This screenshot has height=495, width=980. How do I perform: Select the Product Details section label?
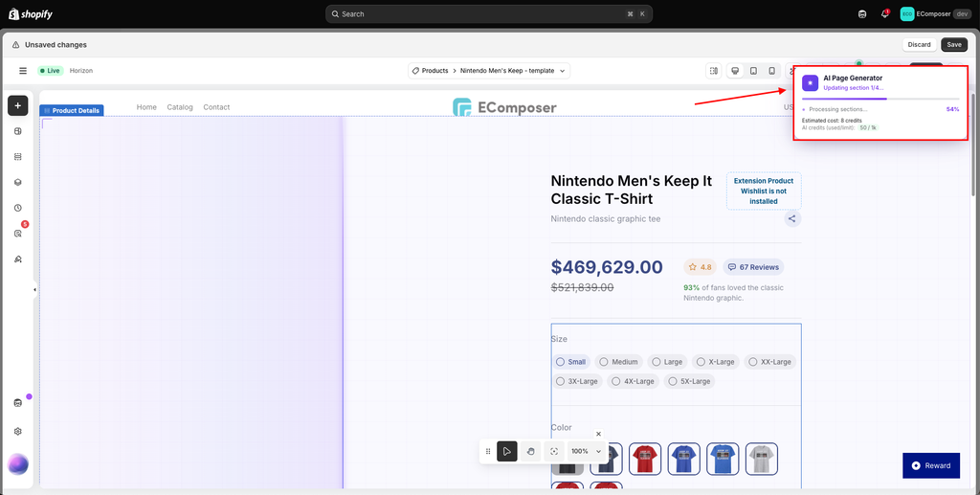pos(72,111)
